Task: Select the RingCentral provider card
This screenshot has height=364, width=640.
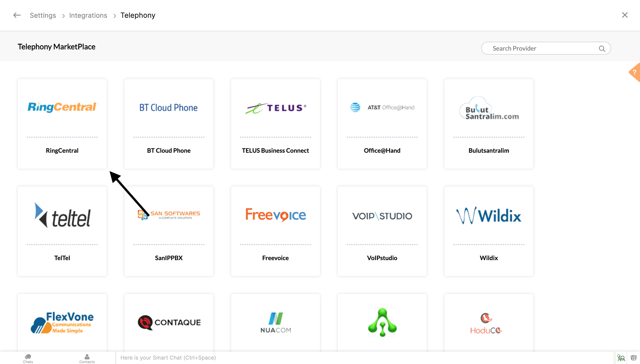Action: [62, 124]
